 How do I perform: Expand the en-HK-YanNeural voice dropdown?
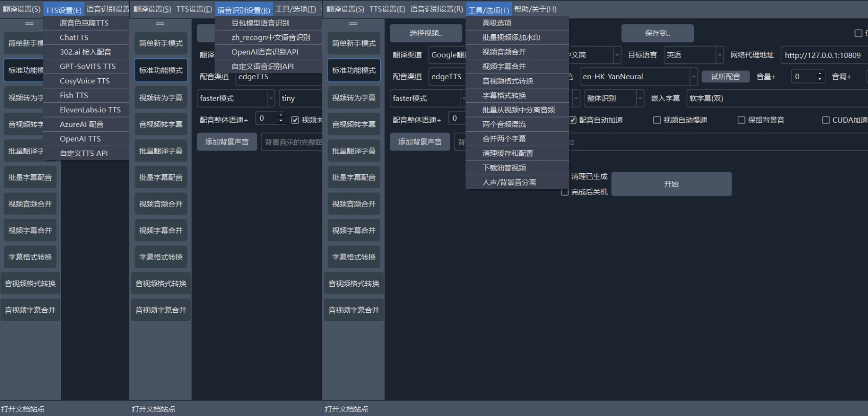[x=693, y=77]
